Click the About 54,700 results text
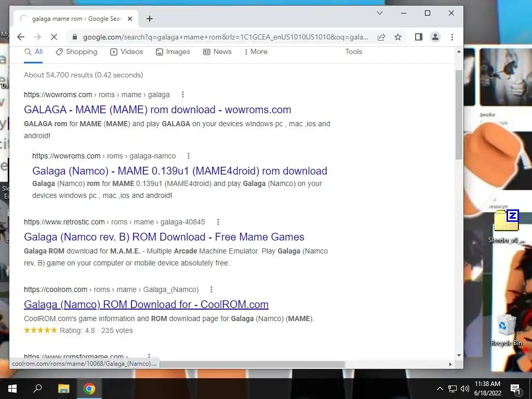The height and width of the screenshot is (399, 532). tap(84, 75)
